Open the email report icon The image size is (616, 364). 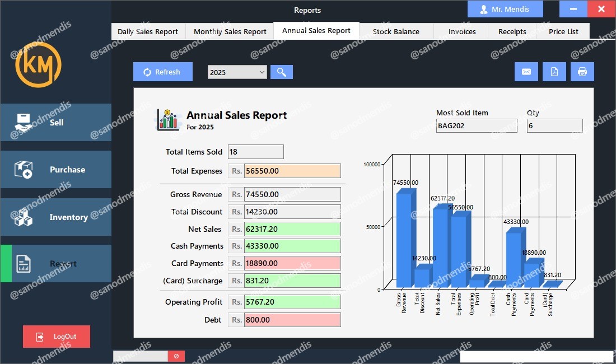click(x=526, y=72)
